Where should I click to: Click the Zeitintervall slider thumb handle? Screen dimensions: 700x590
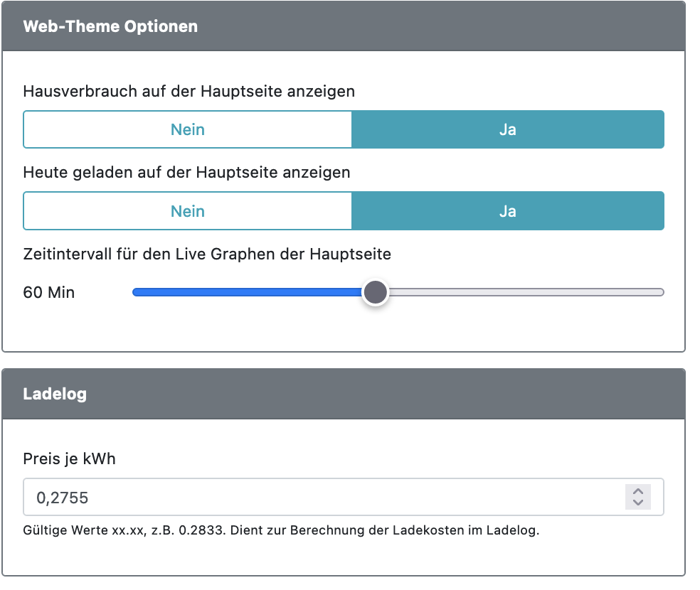375,292
